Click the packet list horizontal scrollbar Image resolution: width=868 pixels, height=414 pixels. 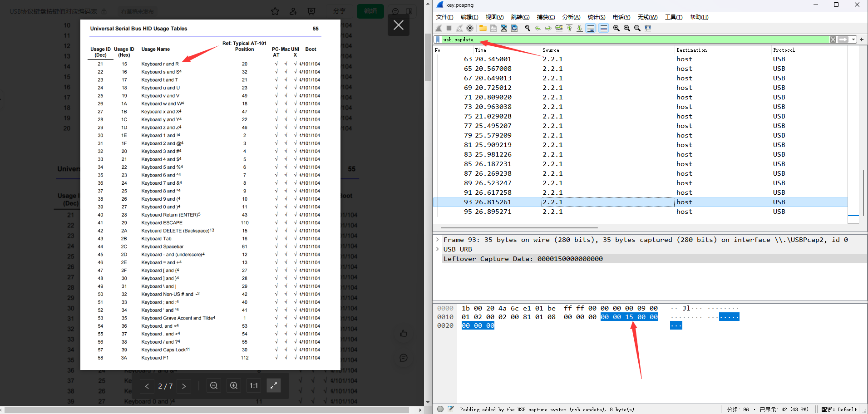click(519, 228)
